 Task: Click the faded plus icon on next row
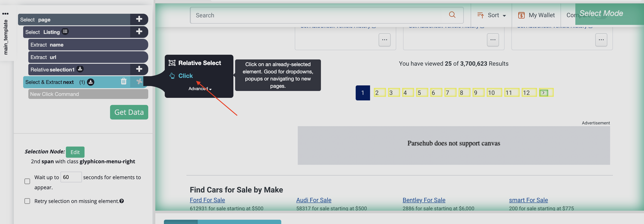click(139, 82)
